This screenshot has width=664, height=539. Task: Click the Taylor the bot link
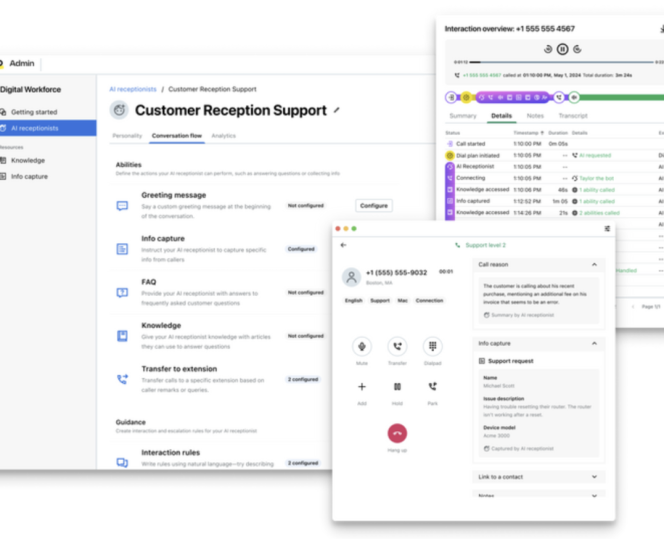596,178
